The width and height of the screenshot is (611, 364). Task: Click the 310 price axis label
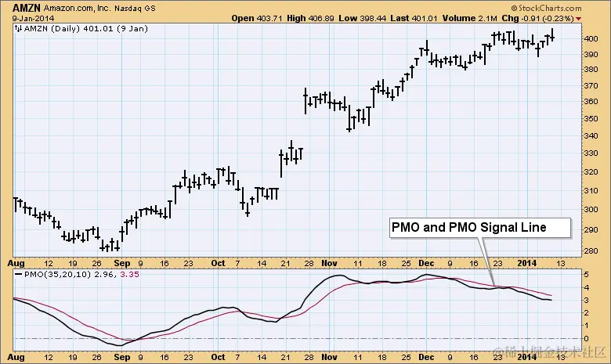tap(591, 190)
